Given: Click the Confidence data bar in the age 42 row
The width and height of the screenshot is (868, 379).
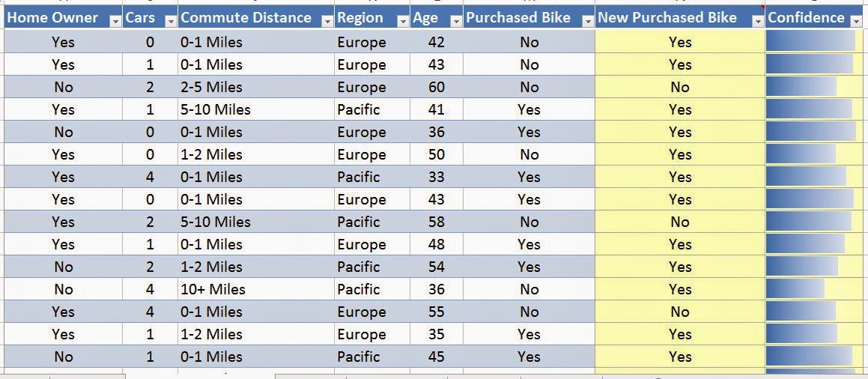Looking at the screenshot, I should (810, 42).
